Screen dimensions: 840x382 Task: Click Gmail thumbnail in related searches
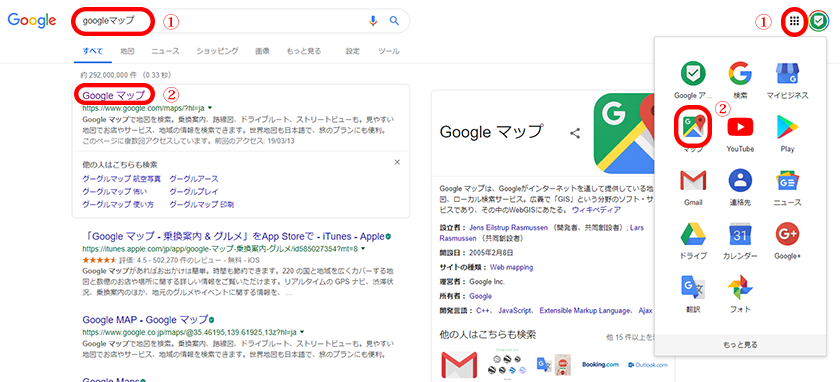pos(460,364)
